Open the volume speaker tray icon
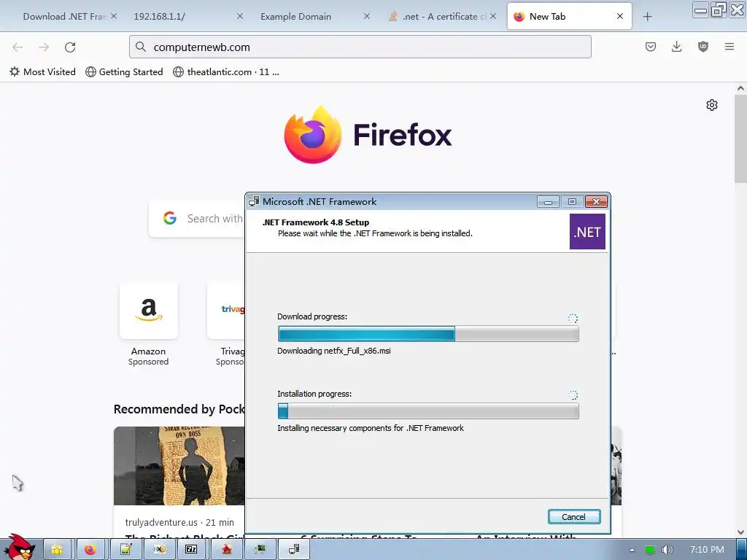 [667, 550]
